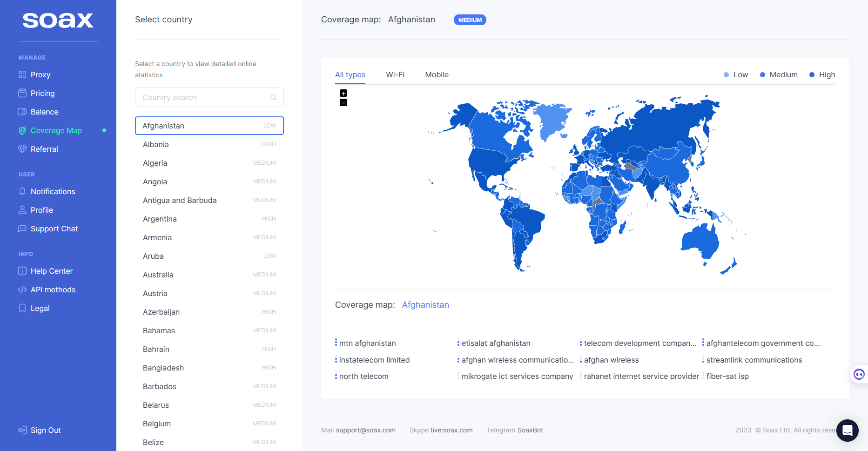Select Barbados in the country list

(209, 386)
